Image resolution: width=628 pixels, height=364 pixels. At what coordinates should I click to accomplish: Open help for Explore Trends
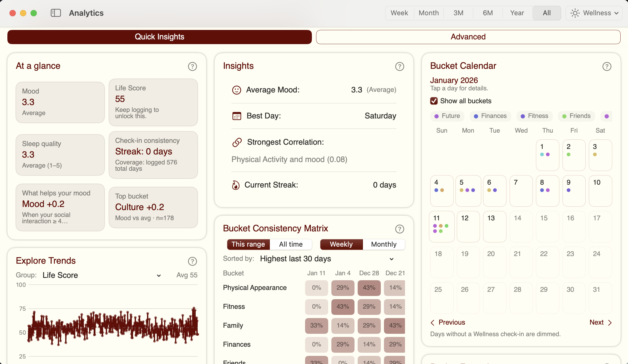point(192,261)
